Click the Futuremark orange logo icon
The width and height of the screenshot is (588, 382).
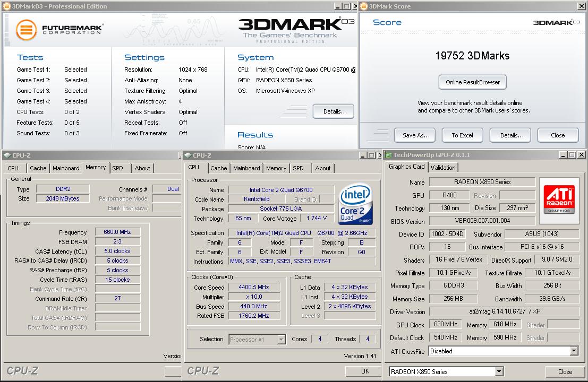(x=26, y=30)
